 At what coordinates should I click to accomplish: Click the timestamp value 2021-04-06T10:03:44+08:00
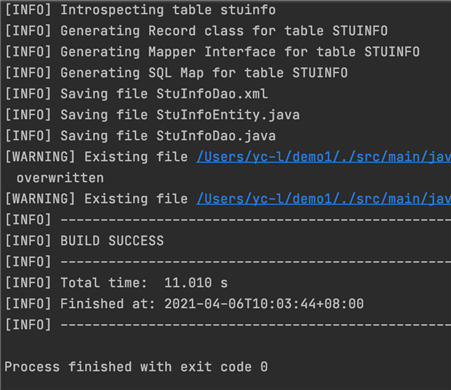pos(264,304)
